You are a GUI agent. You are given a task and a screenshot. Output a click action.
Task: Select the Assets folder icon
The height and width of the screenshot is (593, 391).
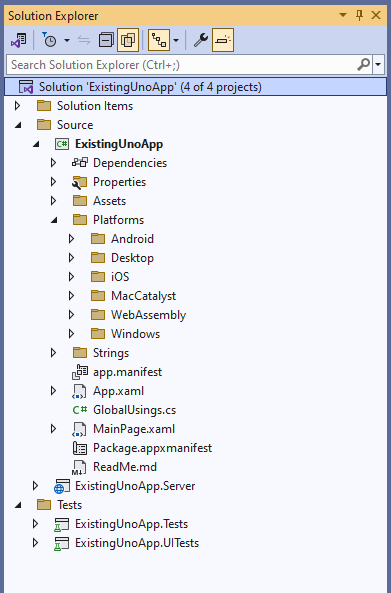[80, 201]
